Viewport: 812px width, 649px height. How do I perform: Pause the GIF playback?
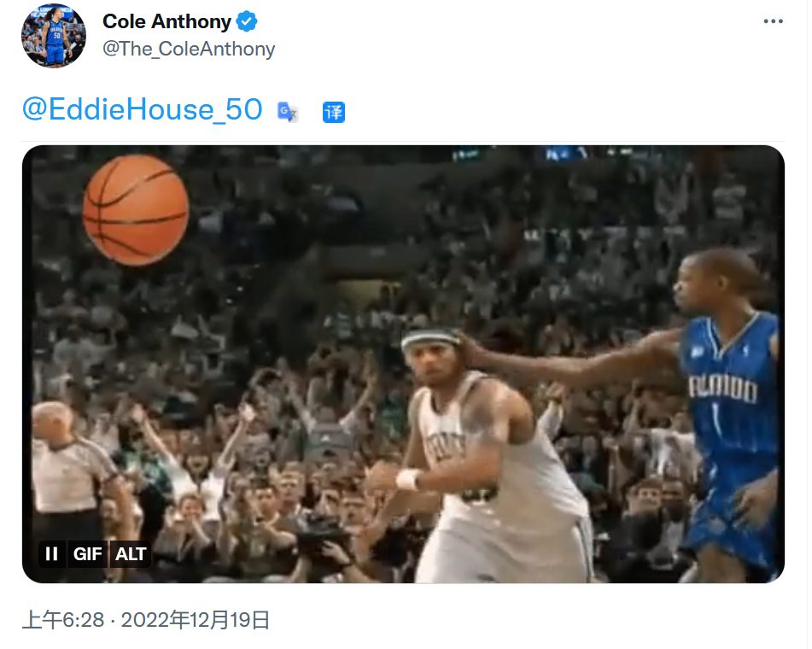(x=52, y=553)
